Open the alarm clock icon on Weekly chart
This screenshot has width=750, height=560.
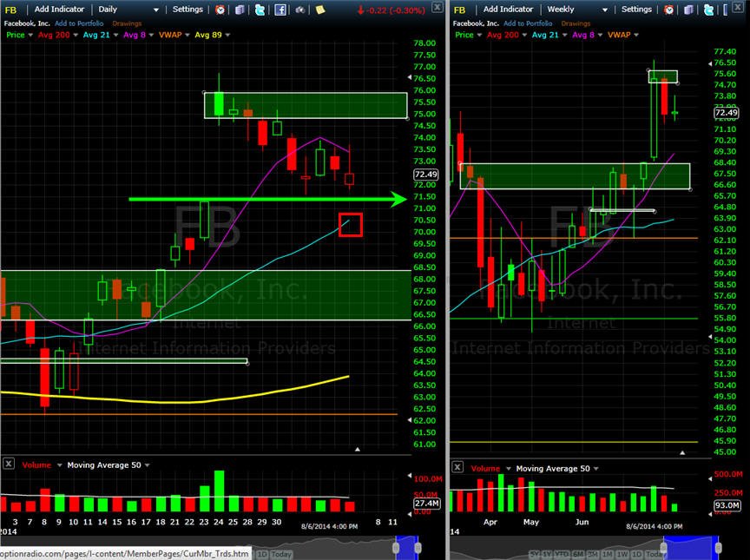[x=668, y=9]
